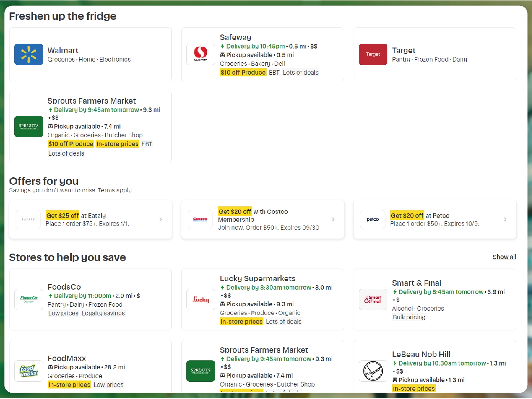Click 'Place 1 order $75+. Expires 1/1.' text

[87, 224]
